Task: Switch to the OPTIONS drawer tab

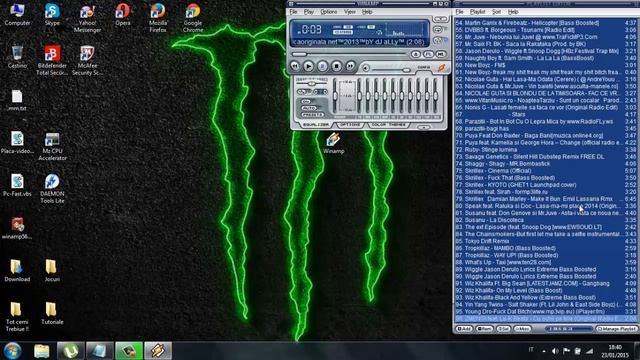Action: pos(350,124)
